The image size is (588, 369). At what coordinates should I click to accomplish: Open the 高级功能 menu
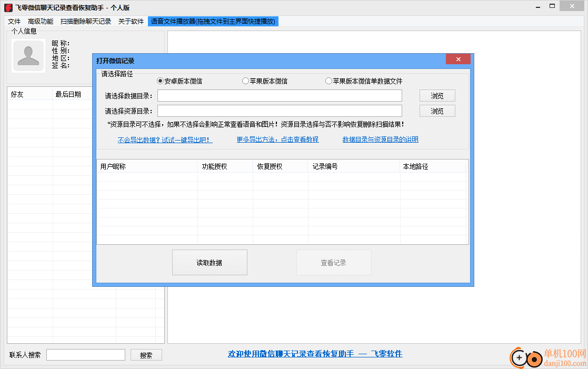pos(41,22)
